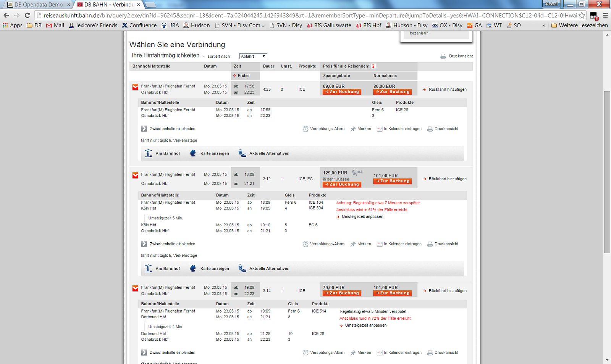Click calendar icon for the Köln connection
This screenshot has width=611, height=364.
379,244
